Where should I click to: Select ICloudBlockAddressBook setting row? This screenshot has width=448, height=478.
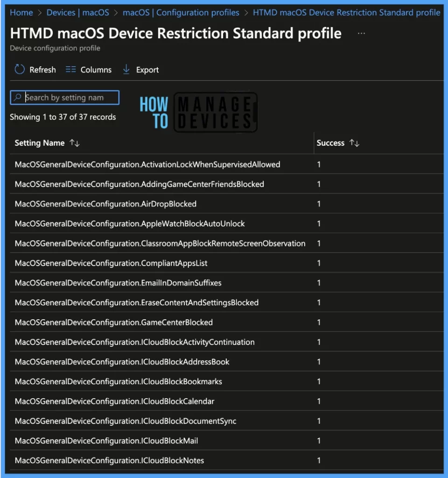coord(226,362)
